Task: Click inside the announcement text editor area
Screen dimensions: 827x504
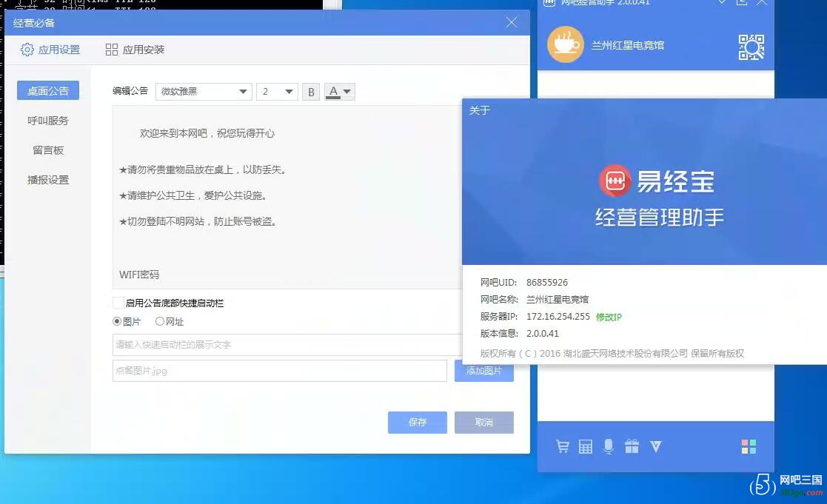Action: click(x=287, y=197)
